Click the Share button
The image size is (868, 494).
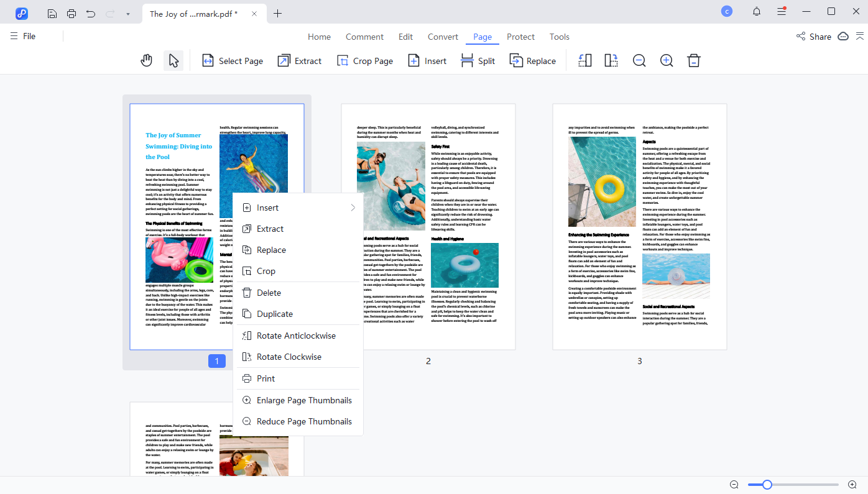pos(815,36)
